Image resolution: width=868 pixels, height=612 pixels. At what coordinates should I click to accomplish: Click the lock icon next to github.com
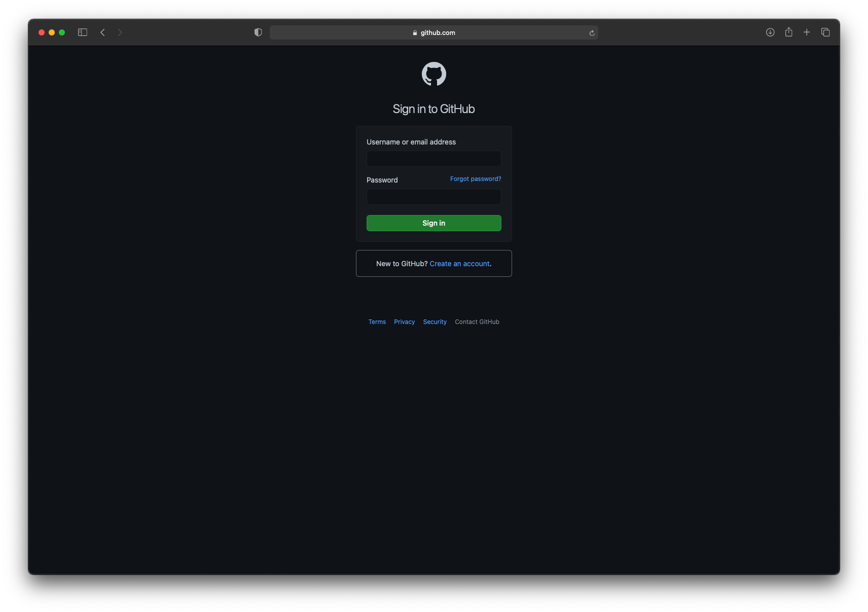coord(415,33)
